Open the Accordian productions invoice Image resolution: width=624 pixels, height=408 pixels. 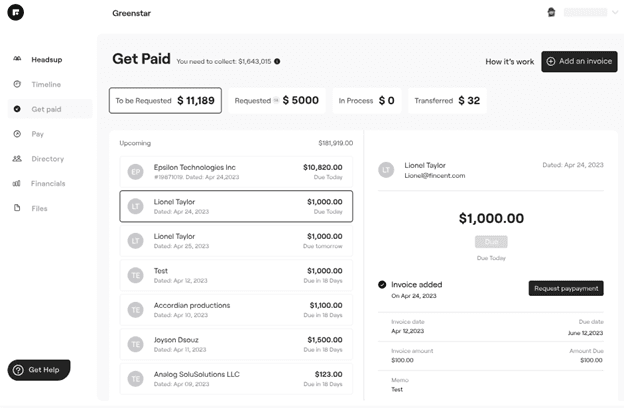tap(236, 310)
